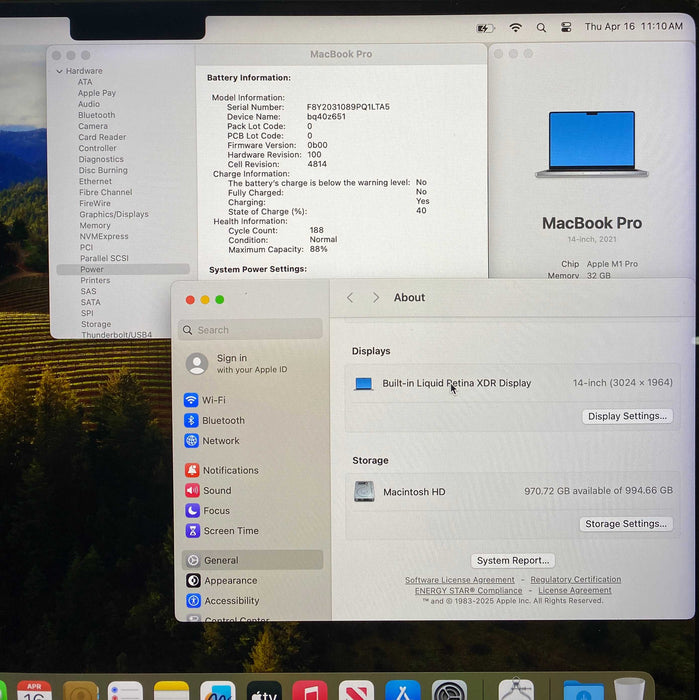699x700 pixels.
Task: Select Card Reader in System Information sidebar
Action: pyautogui.click(x=102, y=137)
